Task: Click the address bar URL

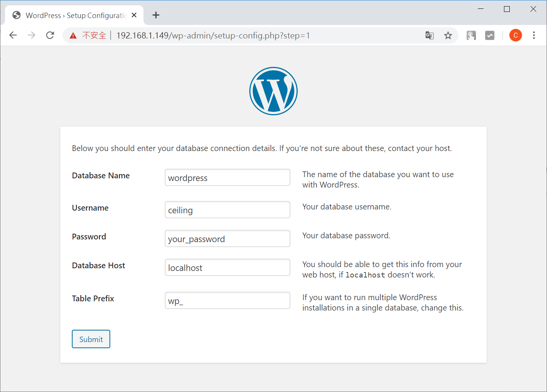Action: [x=213, y=36]
